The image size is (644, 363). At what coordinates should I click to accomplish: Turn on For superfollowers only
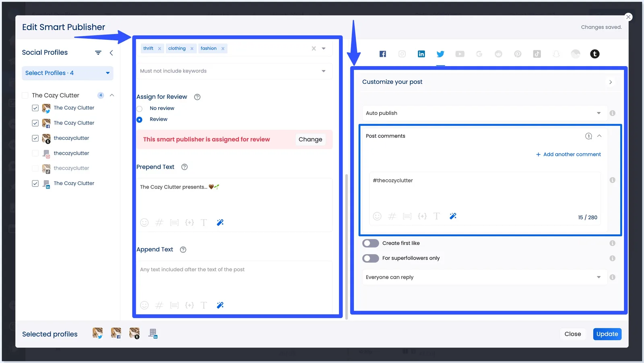coord(370,258)
